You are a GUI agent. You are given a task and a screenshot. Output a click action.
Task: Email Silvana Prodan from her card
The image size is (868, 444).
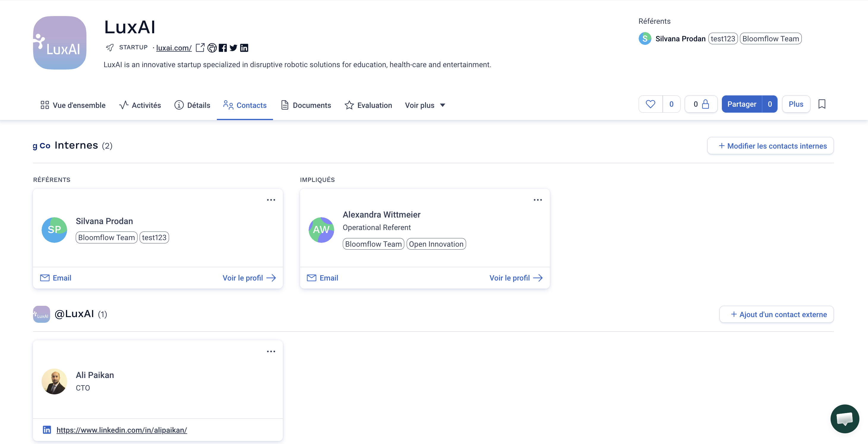(56, 278)
